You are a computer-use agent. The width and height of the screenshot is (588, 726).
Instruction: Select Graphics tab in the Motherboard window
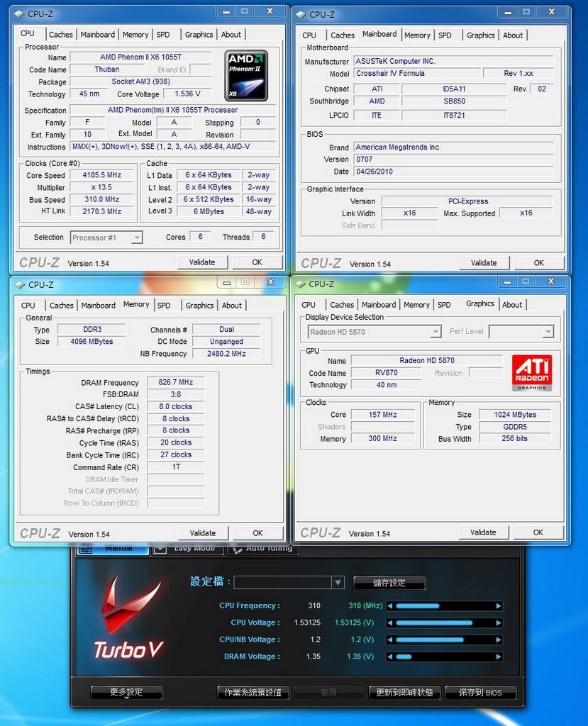pos(480,35)
